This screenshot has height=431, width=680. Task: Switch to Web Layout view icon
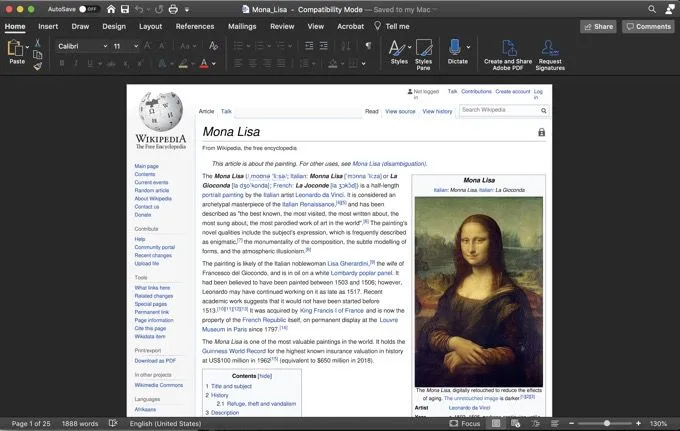click(x=516, y=423)
